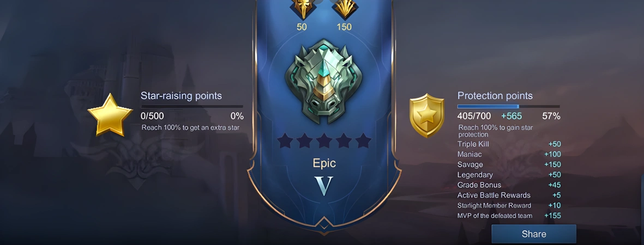Click the Roman numeral V tier

coord(324,186)
